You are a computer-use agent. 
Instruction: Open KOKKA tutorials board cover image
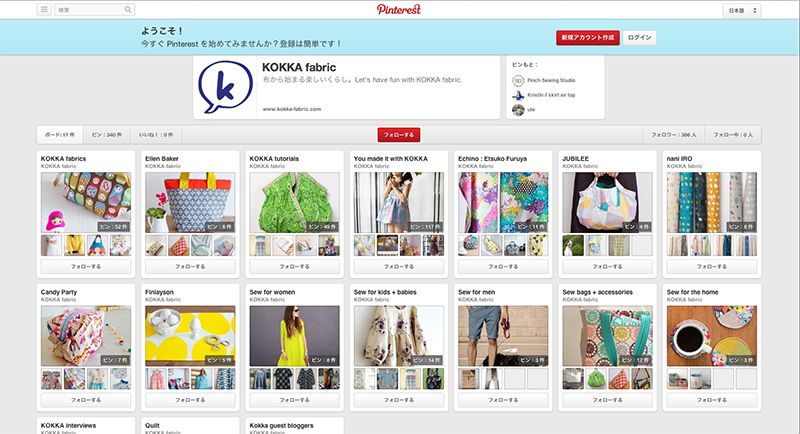click(x=294, y=202)
